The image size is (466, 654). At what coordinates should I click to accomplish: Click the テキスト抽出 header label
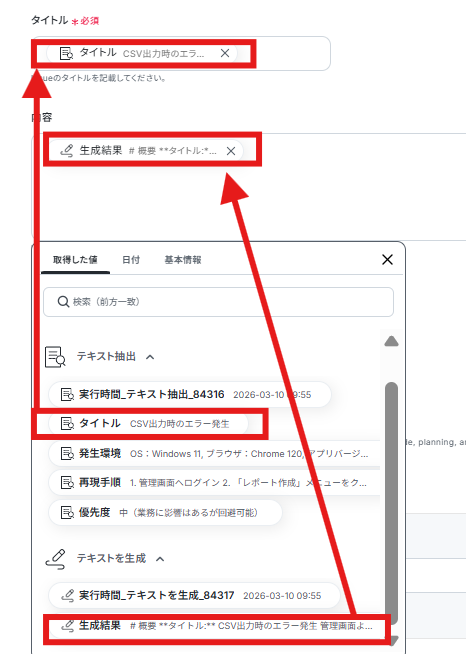coord(106,357)
